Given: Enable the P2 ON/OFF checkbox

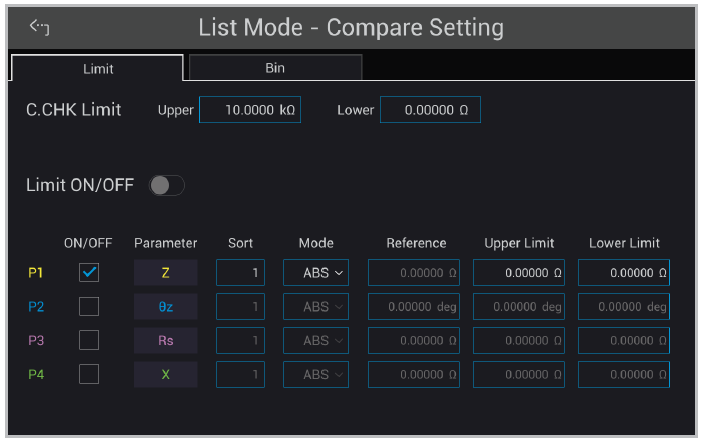Looking at the screenshot, I should (x=89, y=306).
